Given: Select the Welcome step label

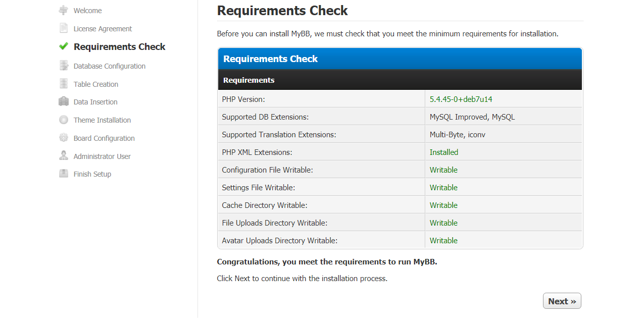Looking at the screenshot, I should click(87, 11).
